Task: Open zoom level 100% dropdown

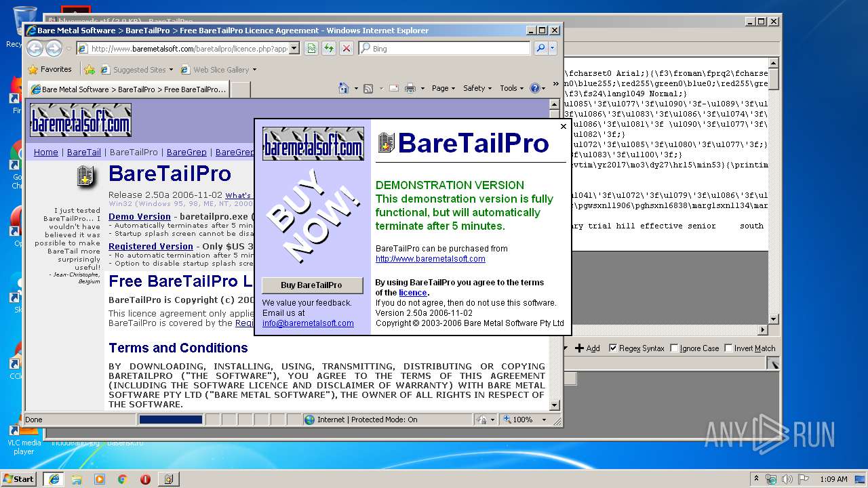Action: point(544,420)
